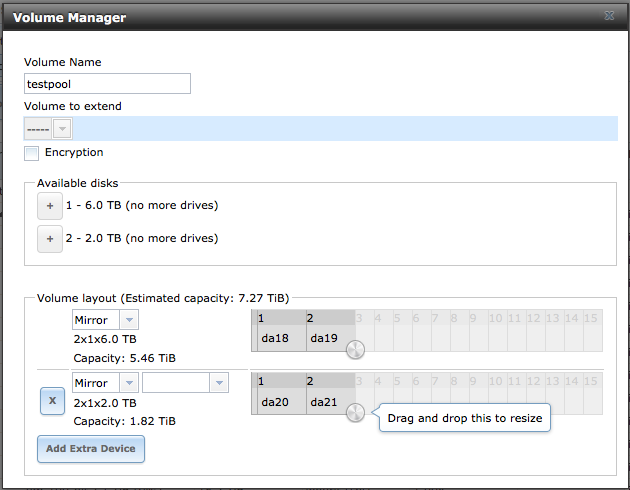Screen dimensions: 630x490
Task: Click the Add Extra Device button
Action: point(91,449)
